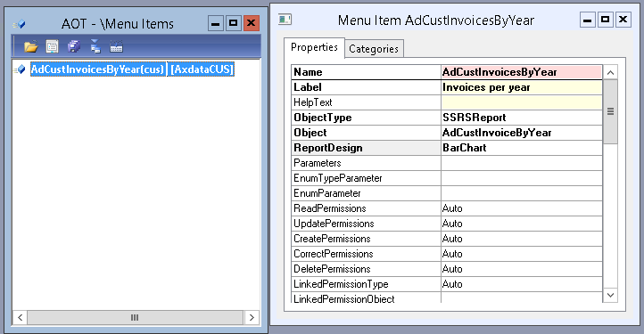The image size is (644, 334).
Task: Click the [AxdataCUS] label in tree
Action: (x=202, y=69)
